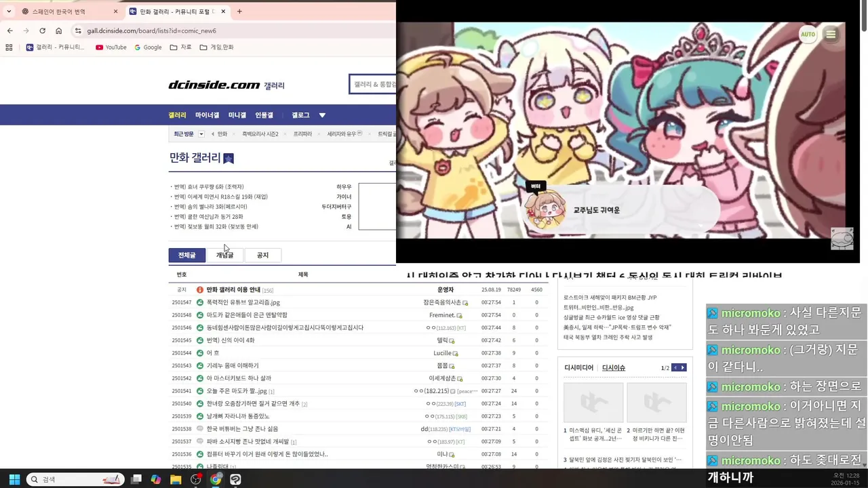Open 번역) 이세계 미연시 R18스킬 19화 post
Screen dimensions: 868x488
point(220,197)
